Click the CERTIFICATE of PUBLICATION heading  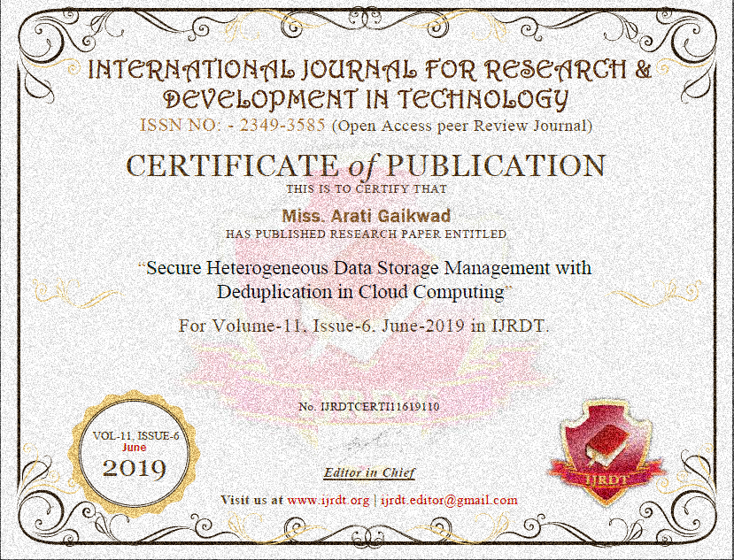[x=366, y=165]
